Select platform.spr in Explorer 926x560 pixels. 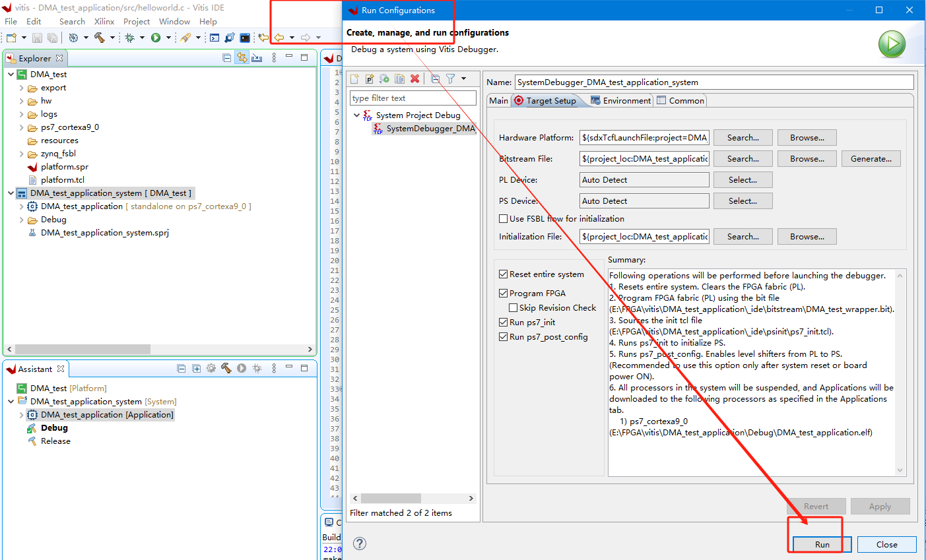[64, 167]
